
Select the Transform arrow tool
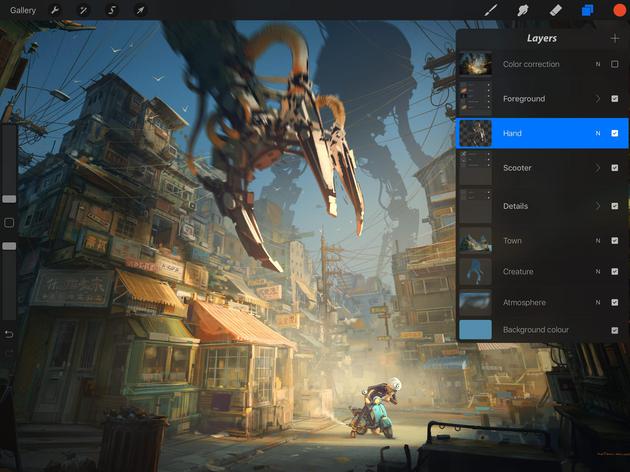pos(140,10)
